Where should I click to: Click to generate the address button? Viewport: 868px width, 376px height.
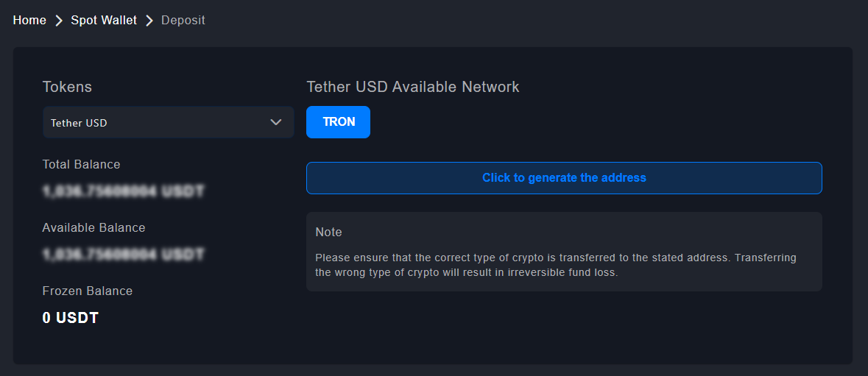(564, 178)
